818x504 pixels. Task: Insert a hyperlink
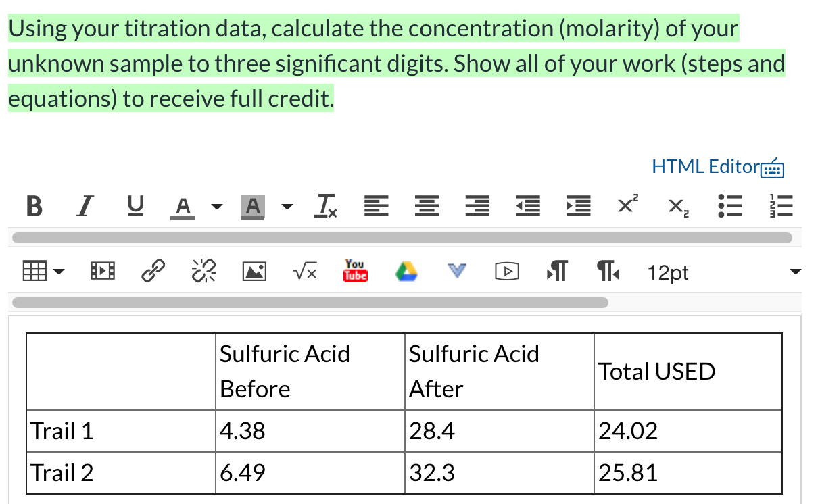pyautogui.click(x=153, y=270)
